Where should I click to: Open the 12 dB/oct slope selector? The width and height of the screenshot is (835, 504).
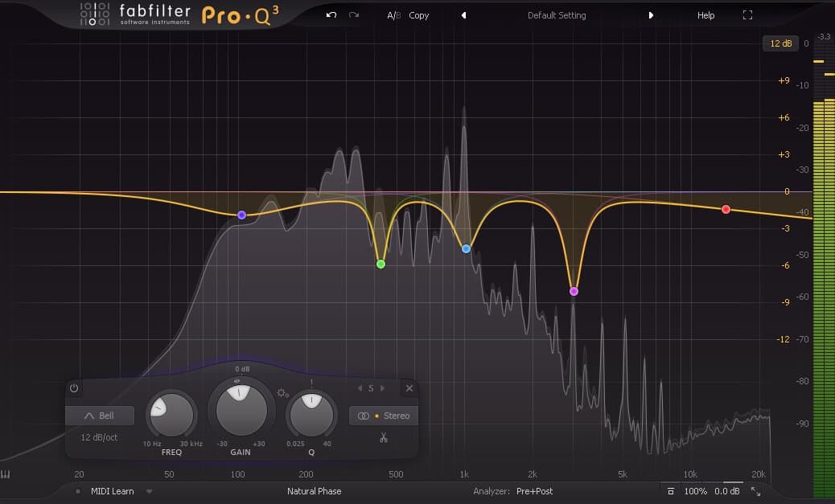99,437
